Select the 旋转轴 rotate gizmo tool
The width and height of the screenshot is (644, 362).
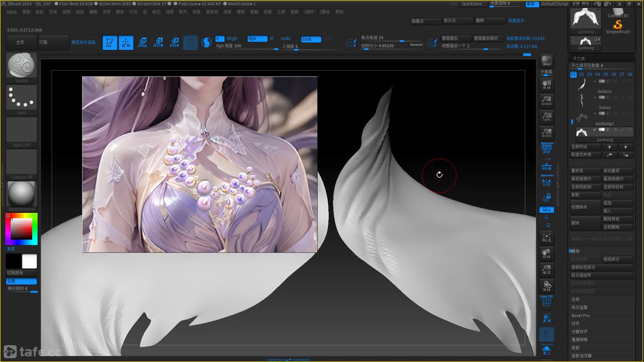coord(174,43)
